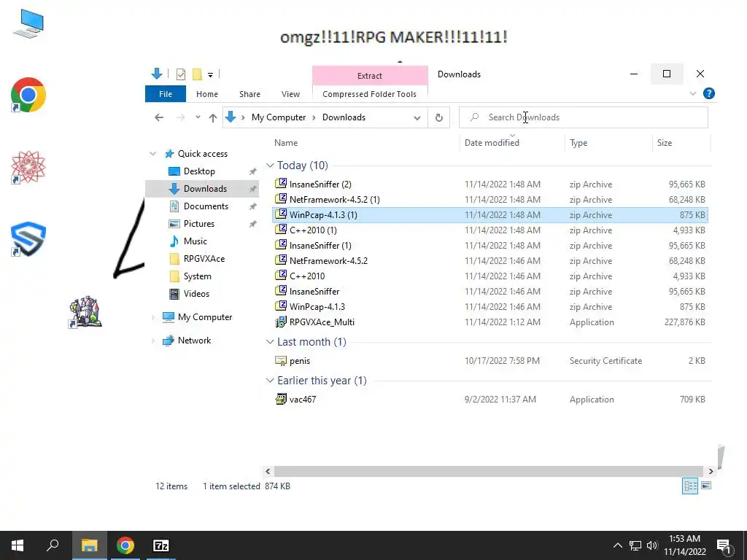
Task: Expand the Network tree node
Action: pos(153,341)
